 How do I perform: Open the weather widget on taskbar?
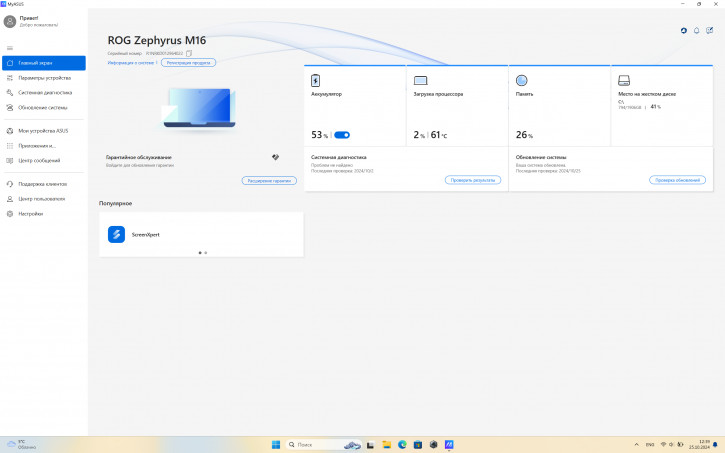(22, 445)
